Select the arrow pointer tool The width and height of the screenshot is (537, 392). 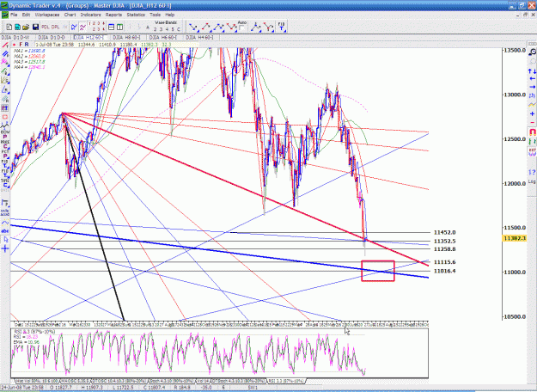click(x=5, y=240)
